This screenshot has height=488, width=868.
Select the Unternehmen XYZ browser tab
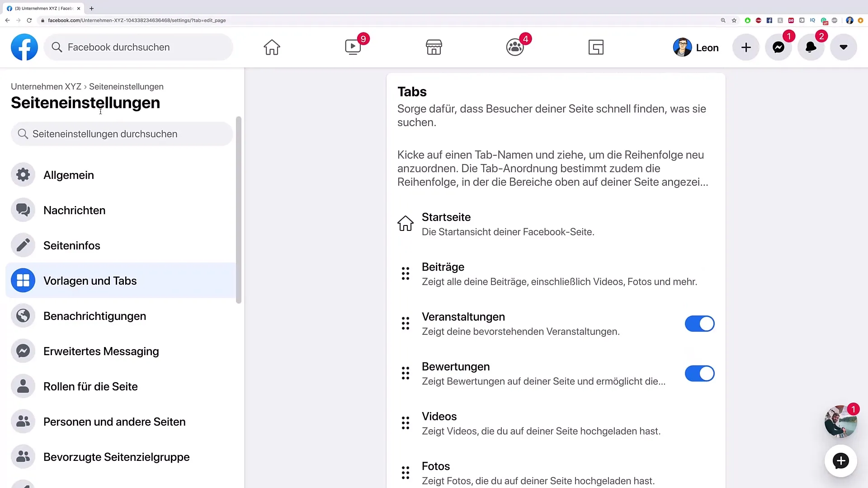[x=43, y=8]
